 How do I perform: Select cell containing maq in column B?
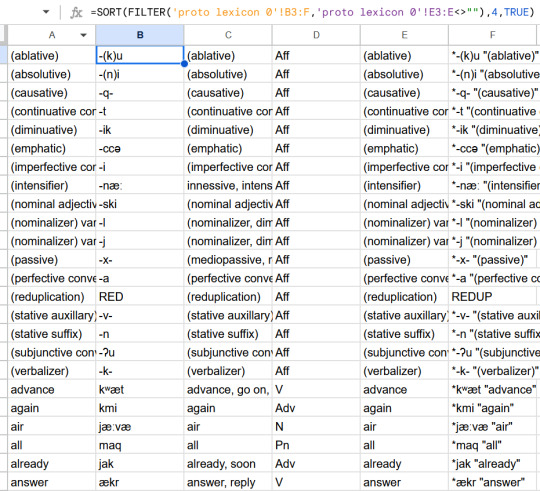tap(140, 446)
